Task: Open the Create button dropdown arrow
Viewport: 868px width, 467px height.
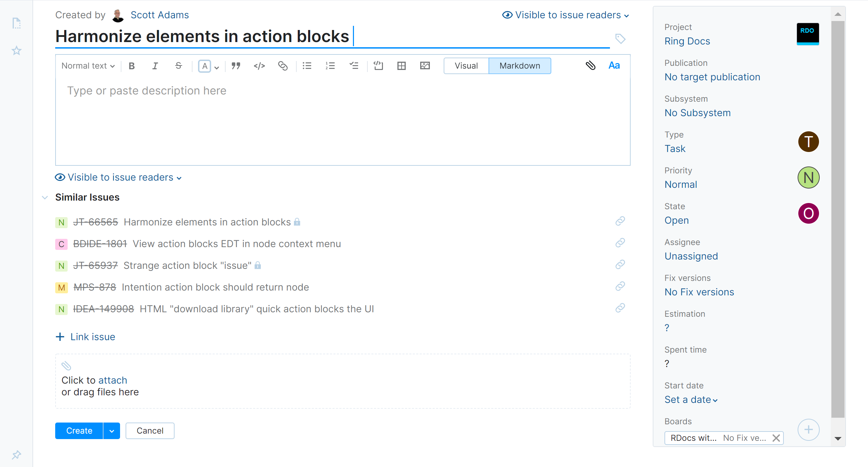Action: tap(111, 431)
